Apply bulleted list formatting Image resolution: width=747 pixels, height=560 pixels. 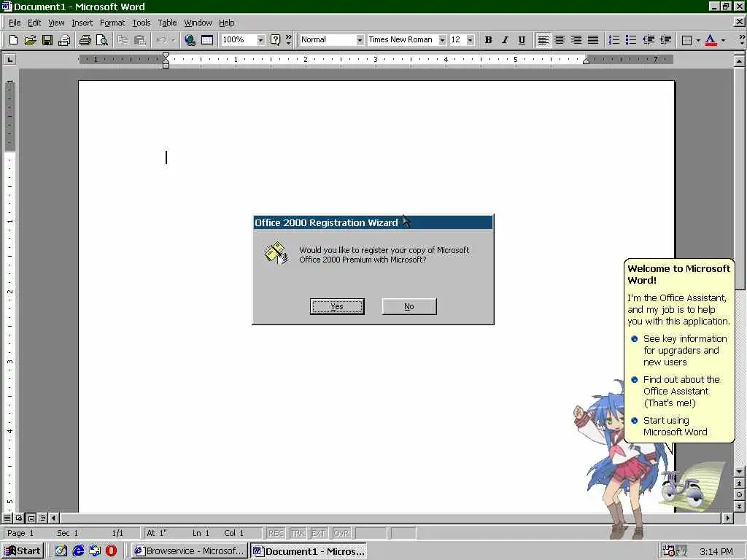(x=631, y=40)
